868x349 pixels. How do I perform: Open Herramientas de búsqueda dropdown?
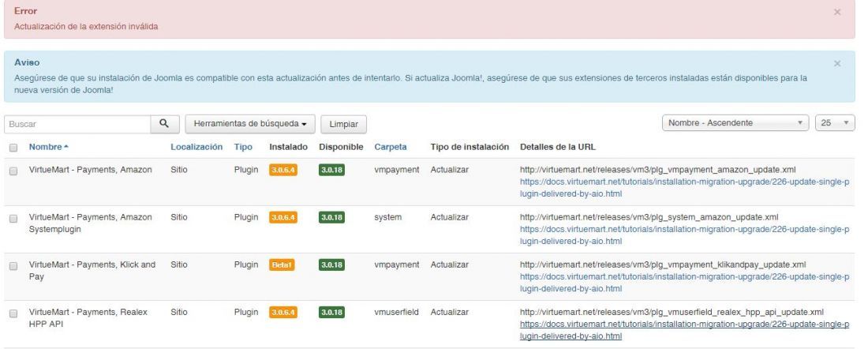(250, 124)
